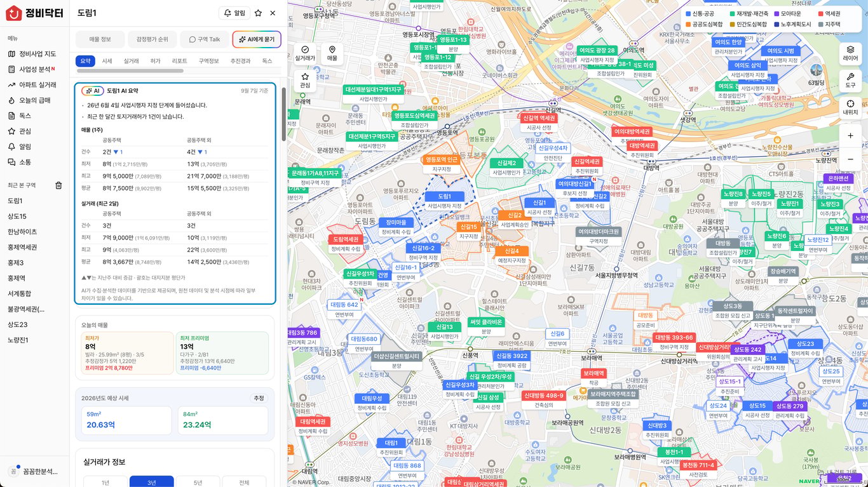
Task: Switch to the 매물 정보 tab
Action: pyautogui.click(x=100, y=39)
